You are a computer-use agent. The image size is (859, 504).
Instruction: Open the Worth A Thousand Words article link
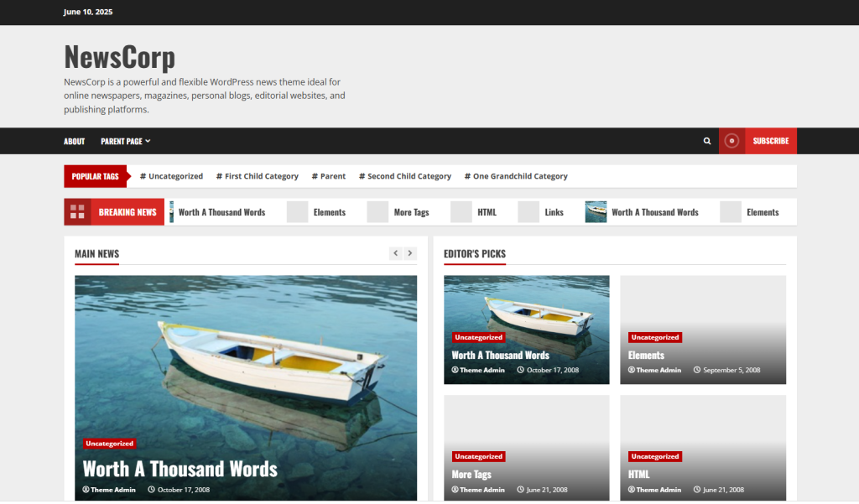point(180,470)
